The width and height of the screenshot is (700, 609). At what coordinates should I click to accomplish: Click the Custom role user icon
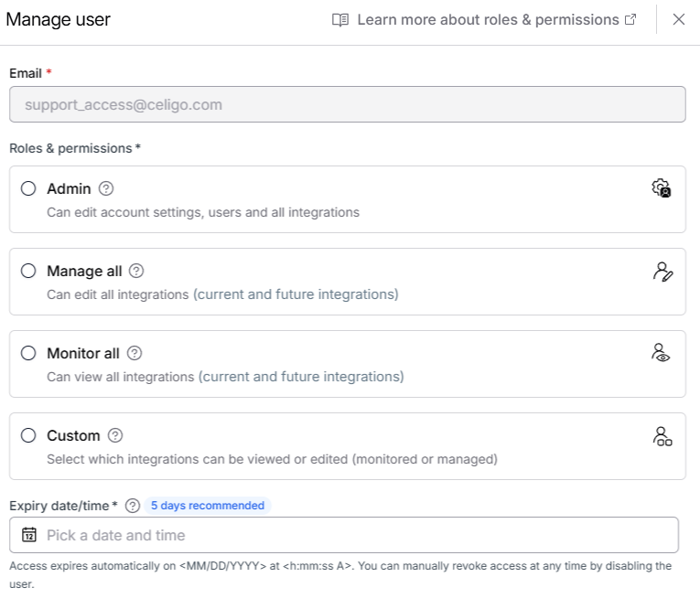point(662,435)
